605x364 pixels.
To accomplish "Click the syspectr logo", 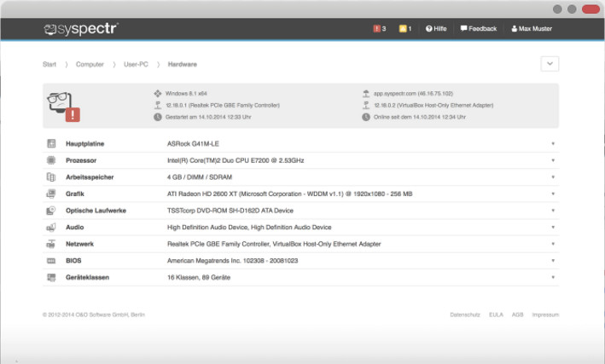I will (81, 29).
